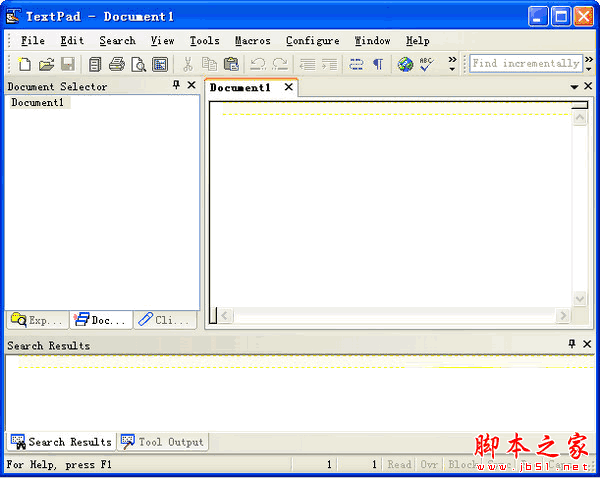
Task: Switch to the Search Results bottom tab
Action: pos(61,442)
